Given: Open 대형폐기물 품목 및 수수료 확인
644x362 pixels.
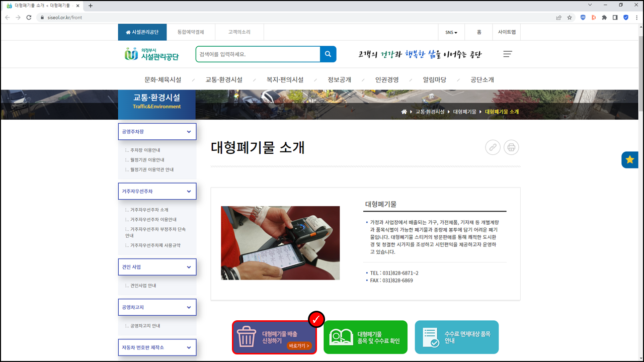Looking at the screenshot, I should click(365, 337).
